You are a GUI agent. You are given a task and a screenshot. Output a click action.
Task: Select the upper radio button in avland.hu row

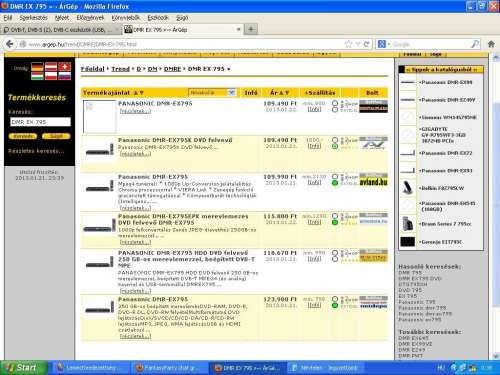(x=335, y=177)
